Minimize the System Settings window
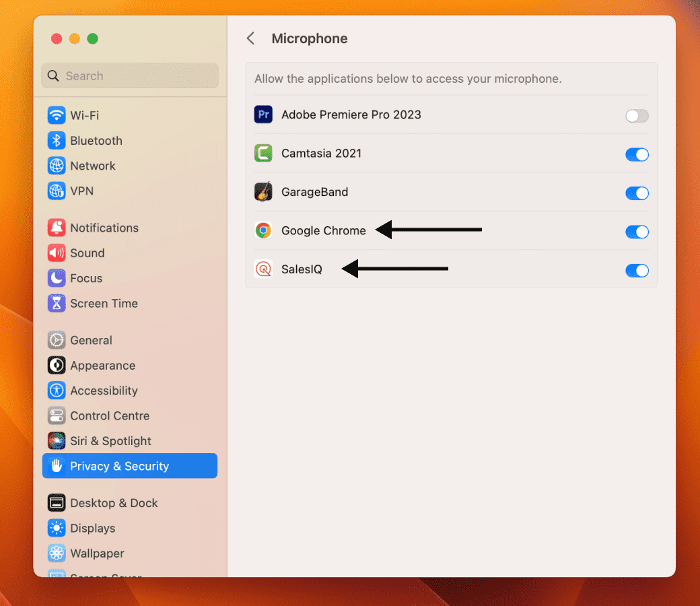Viewport: 700px width, 606px height. click(75, 39)
